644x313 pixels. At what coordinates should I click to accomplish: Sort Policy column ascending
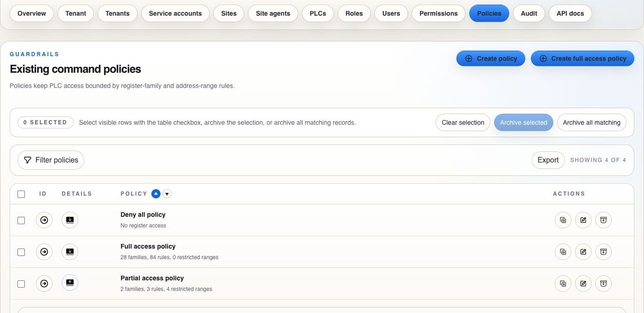point(156,194)
